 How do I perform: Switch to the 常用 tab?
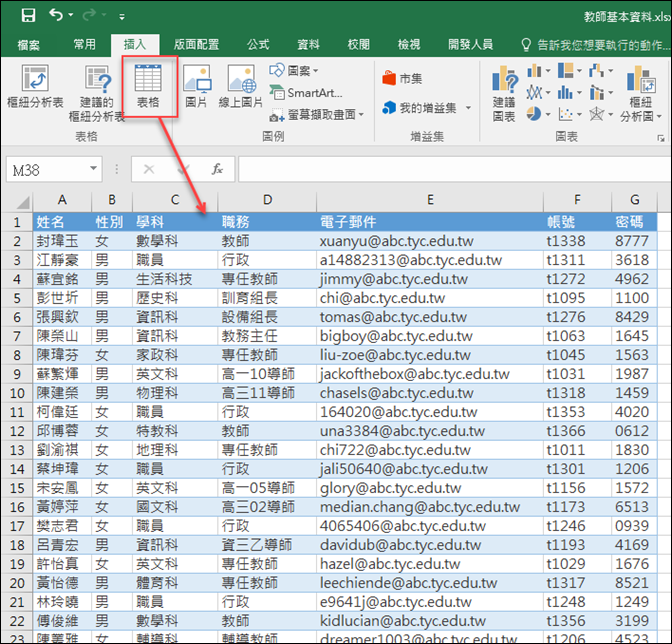pos(84,44)
